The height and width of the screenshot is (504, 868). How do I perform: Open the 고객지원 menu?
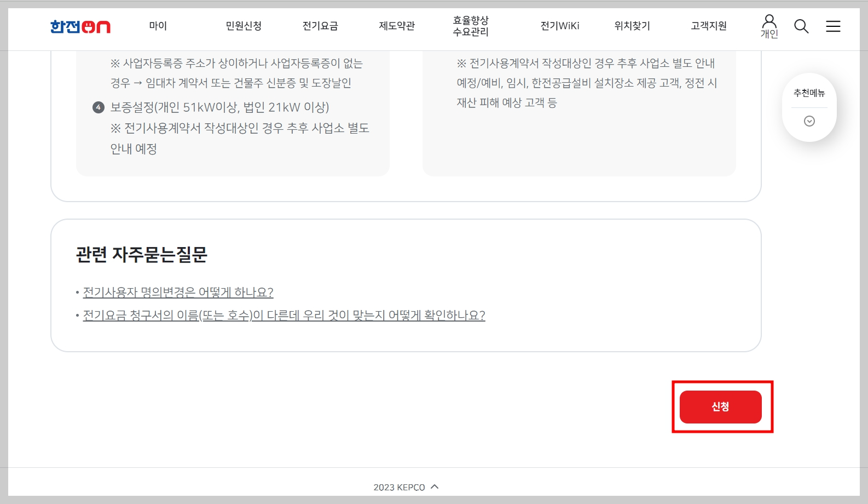pyautogui.click(x=709, y=26)
